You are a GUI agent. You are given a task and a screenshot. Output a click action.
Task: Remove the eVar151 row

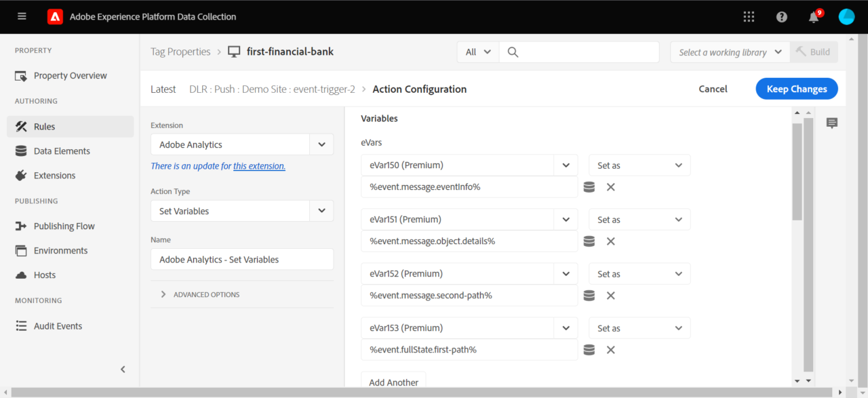tap(610, 241)
